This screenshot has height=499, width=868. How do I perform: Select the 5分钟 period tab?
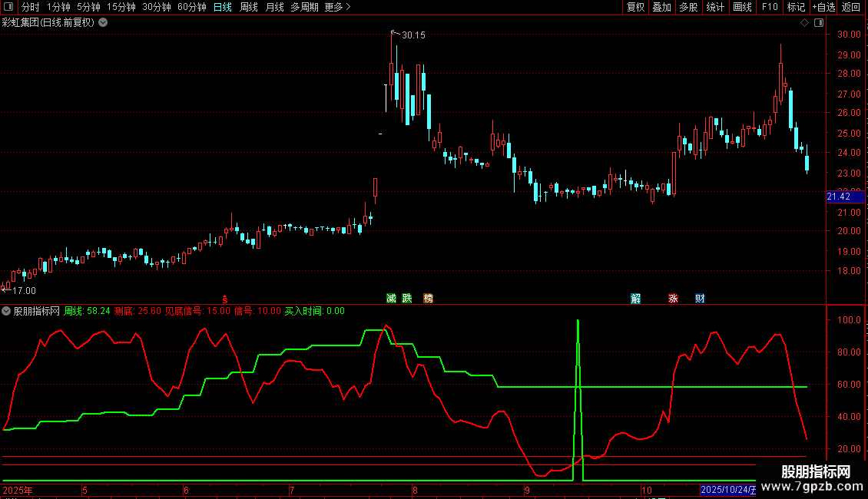(88, 7)
